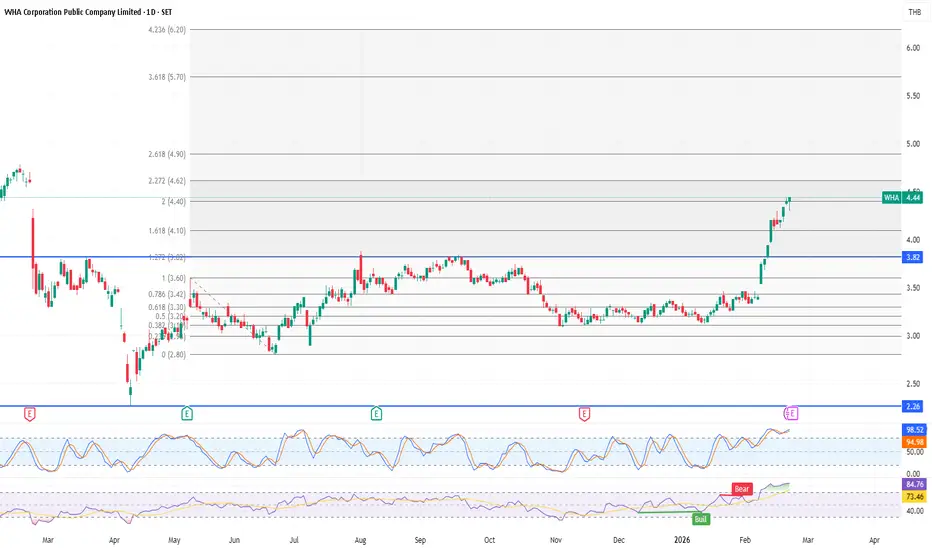Image resolution: width=932 pixels, height=550 pixels.
Task: Open the purple earnings E marker in February 2026
Action: pyautogui.click(x=791, y=413)
